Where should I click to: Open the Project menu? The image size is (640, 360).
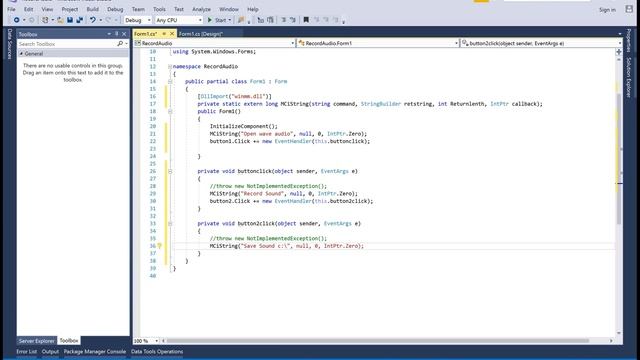coord(70,9)
